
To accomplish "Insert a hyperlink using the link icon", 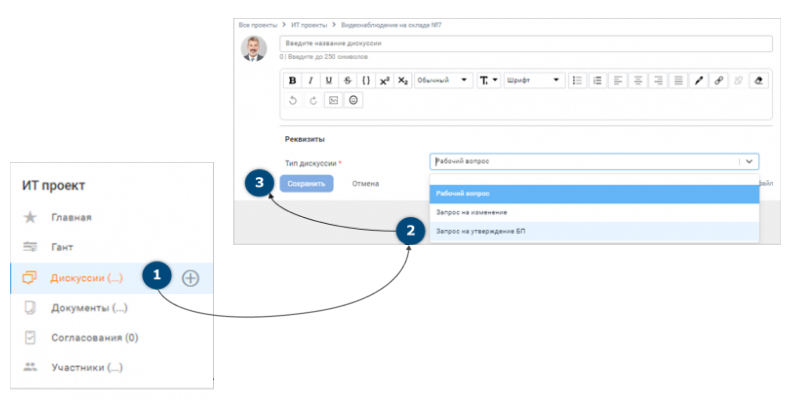I will [x=719, y=80].
